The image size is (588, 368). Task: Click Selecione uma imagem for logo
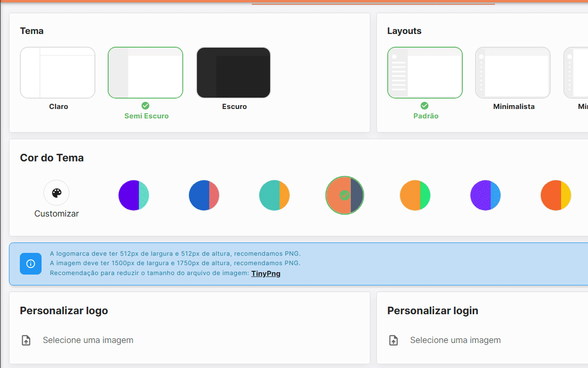click(88, 340)
